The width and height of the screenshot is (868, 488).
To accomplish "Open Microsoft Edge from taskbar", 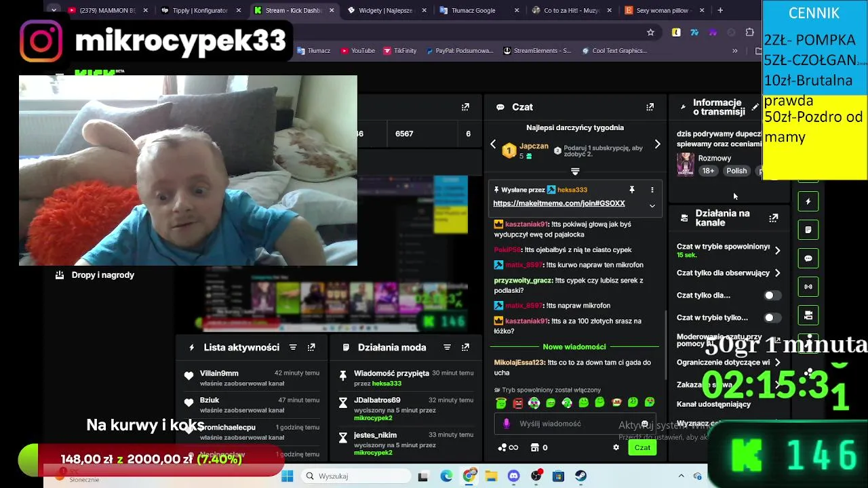I will (446, 476).
